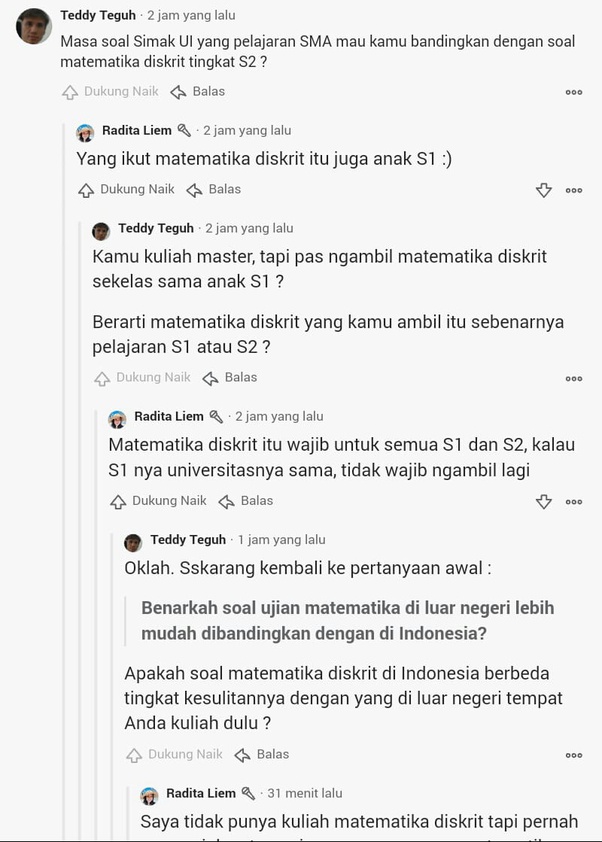Toggle upvote on 'Matematika diskrit itu wajib' reply

click(118, 501)
